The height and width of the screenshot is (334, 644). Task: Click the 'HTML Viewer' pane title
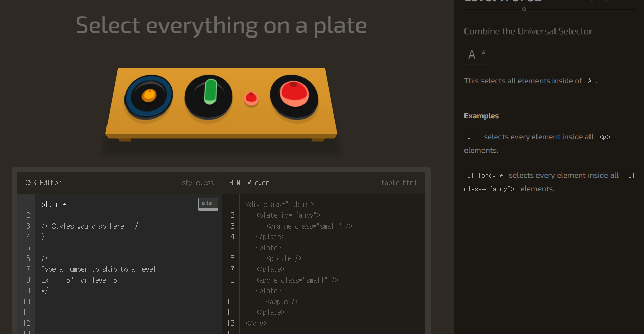(x=249, y=183)
